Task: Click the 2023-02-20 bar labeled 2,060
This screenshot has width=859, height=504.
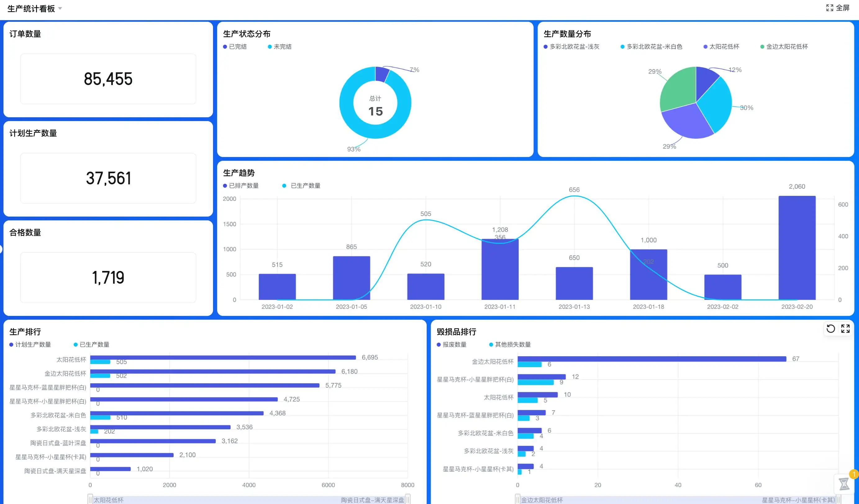Action: coord(797,248)
